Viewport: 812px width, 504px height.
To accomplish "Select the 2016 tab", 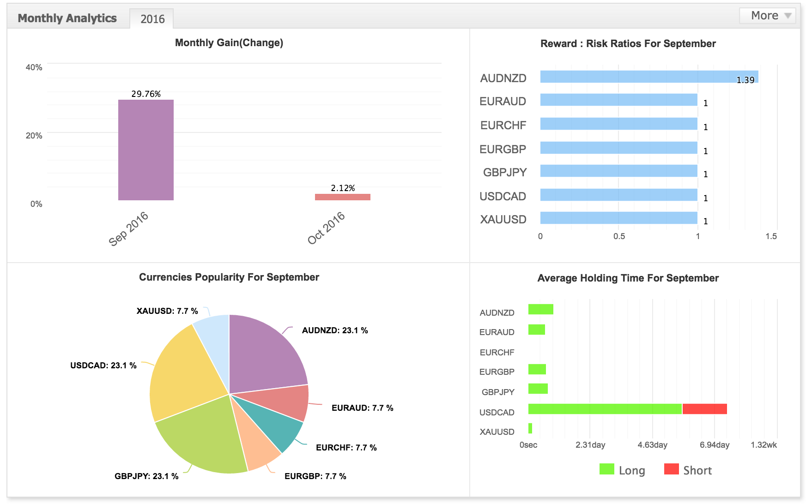I will 152,19.
